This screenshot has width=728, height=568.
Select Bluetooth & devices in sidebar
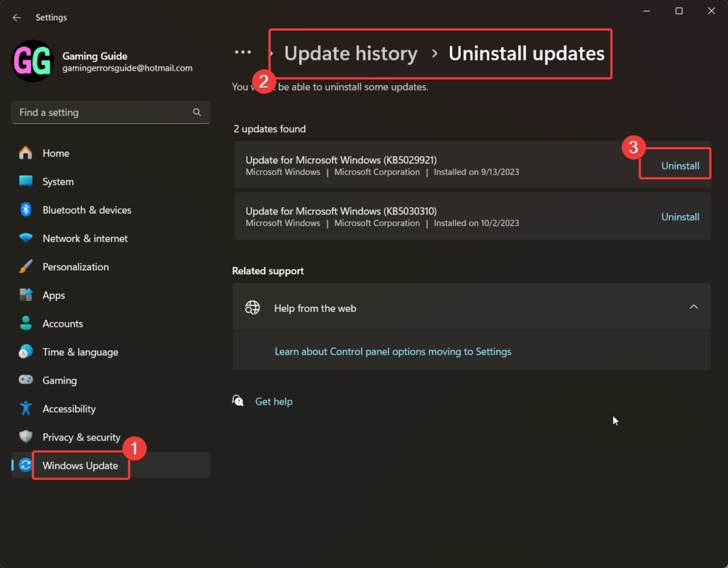[87, 210]
